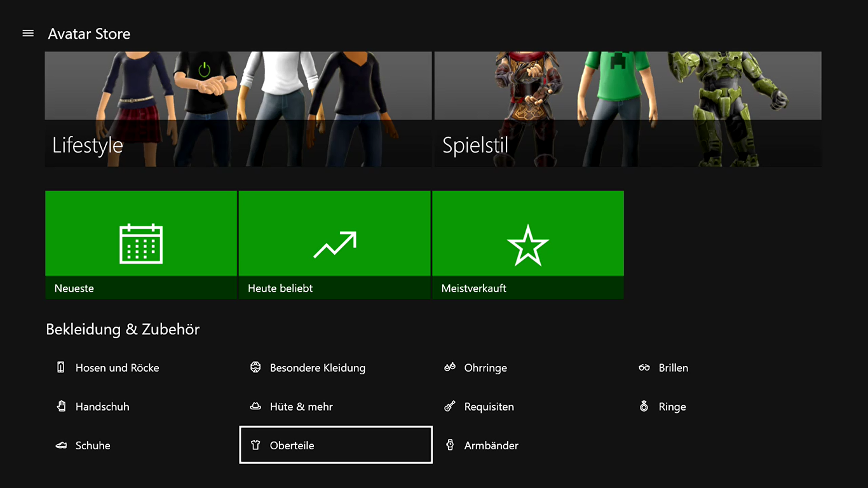Viewport: 868px width, 488px height.
Task: Click the guitar icon next to Requisiten
Action: click(x=450, y=407)
